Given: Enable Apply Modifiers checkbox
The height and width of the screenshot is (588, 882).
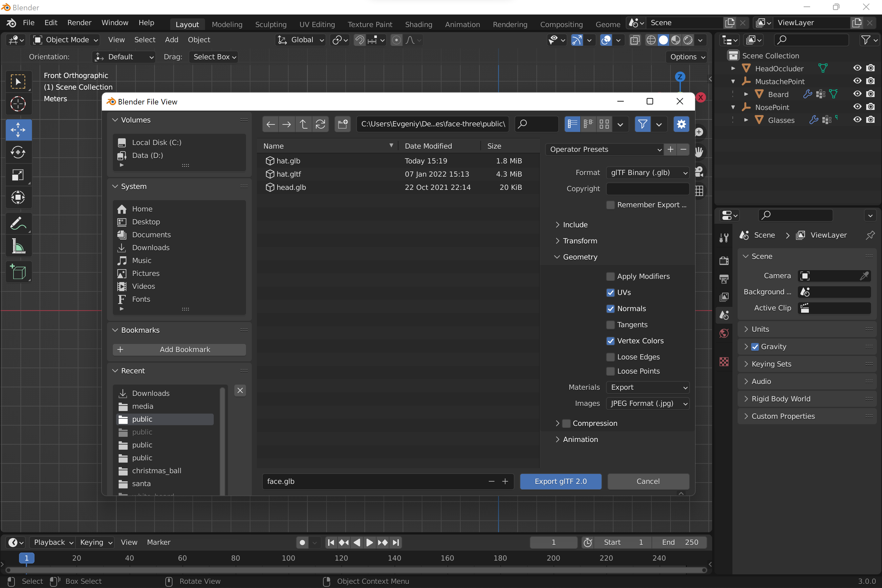Looking at the screenshot, I should click(610, 276).
